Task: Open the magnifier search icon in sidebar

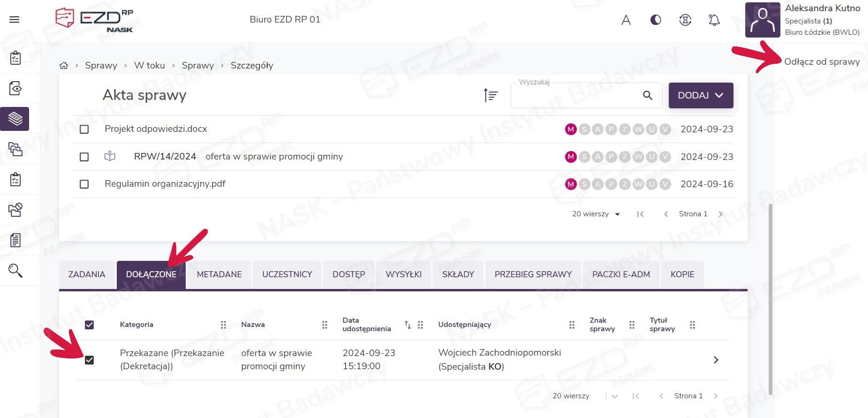Action: click(x=15, y=271)
